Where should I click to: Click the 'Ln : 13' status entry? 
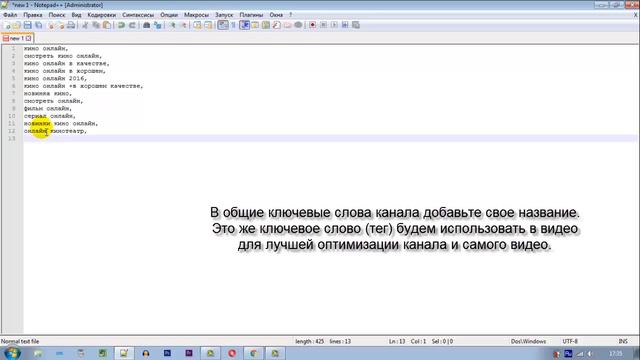click(x=397, y=341)
